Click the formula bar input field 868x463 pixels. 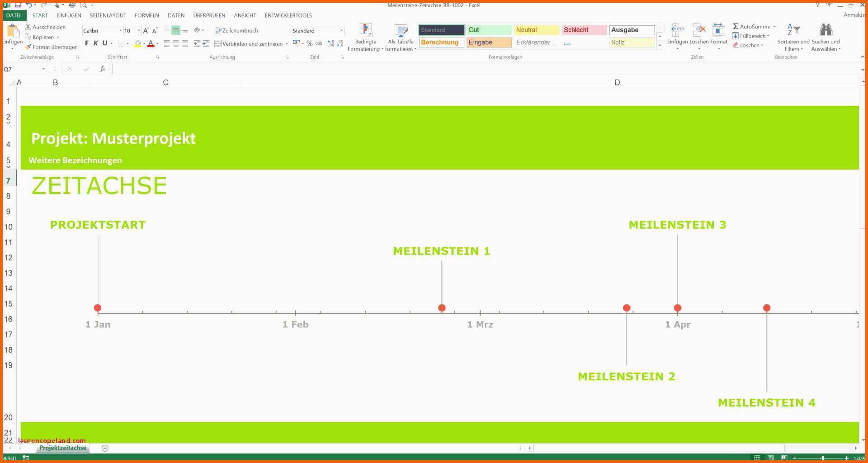486,69
